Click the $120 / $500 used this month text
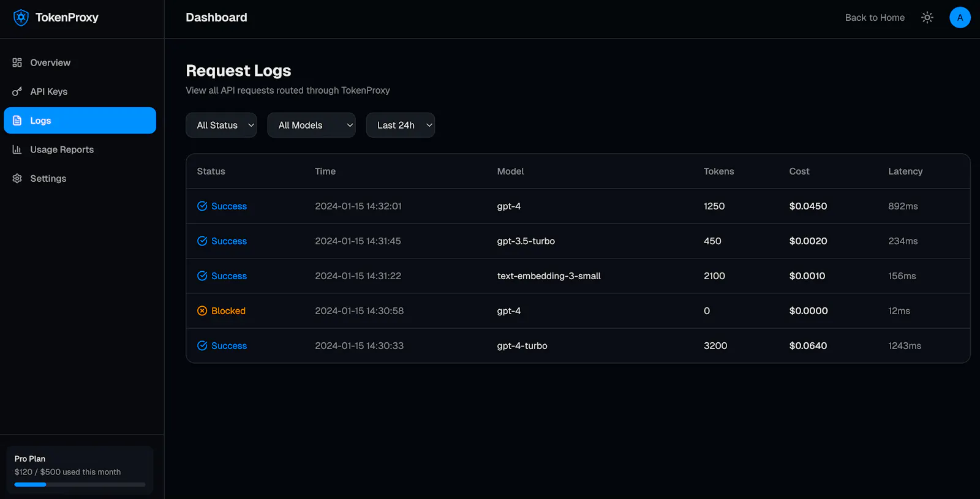The image size is (980, 499). (x=67, y=472)
